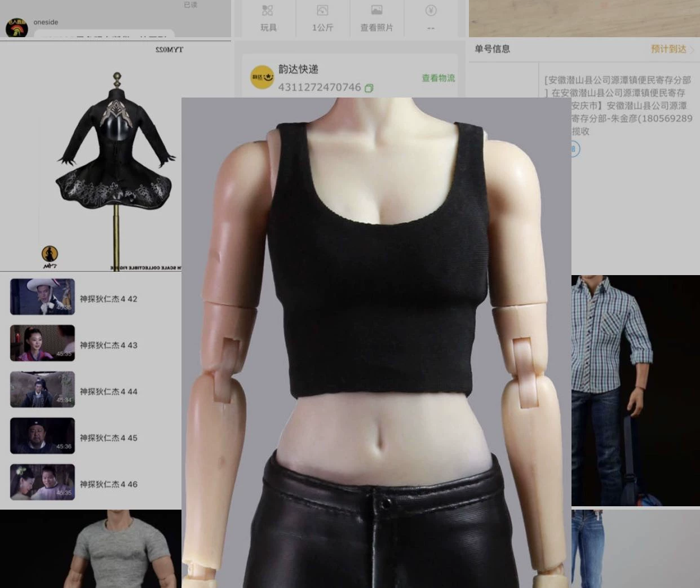Click the 玩具 category icon

[268, 11]
